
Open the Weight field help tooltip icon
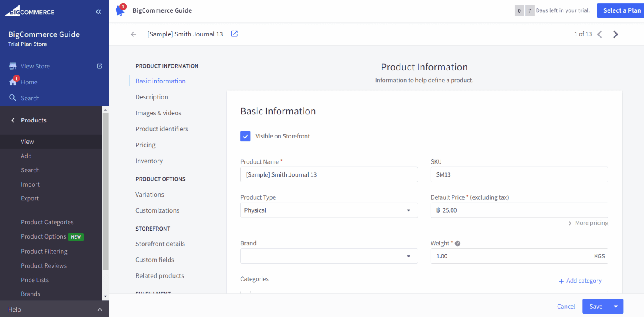pos(457,243)
